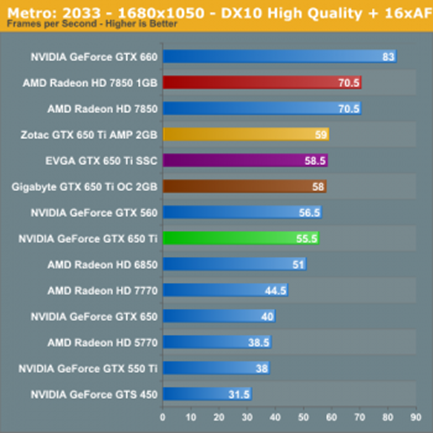This screenshot has height=433, width=433.
Task: Click the purple EVGA bar value 58.5
Action: tap(315, 161)
